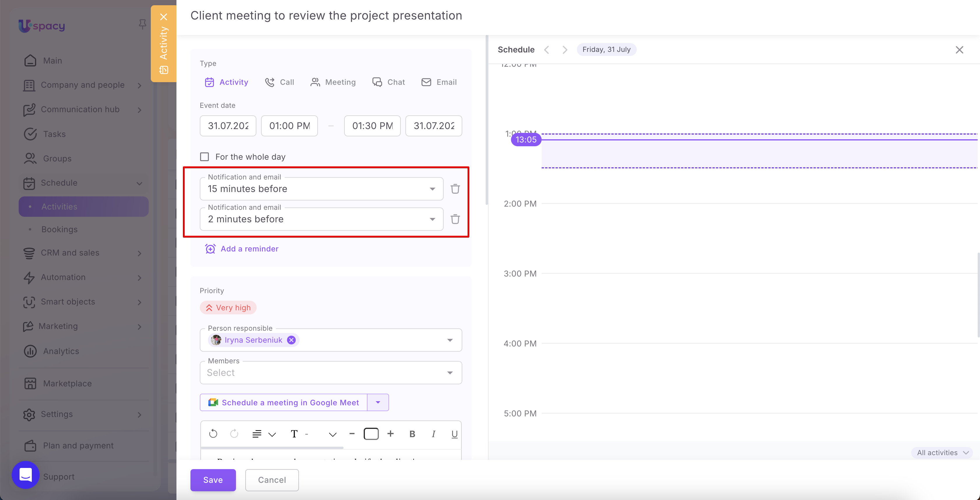The width and height of the screenshot is (980, 500).
Task: Undo in the text editor
Action: 213,434
